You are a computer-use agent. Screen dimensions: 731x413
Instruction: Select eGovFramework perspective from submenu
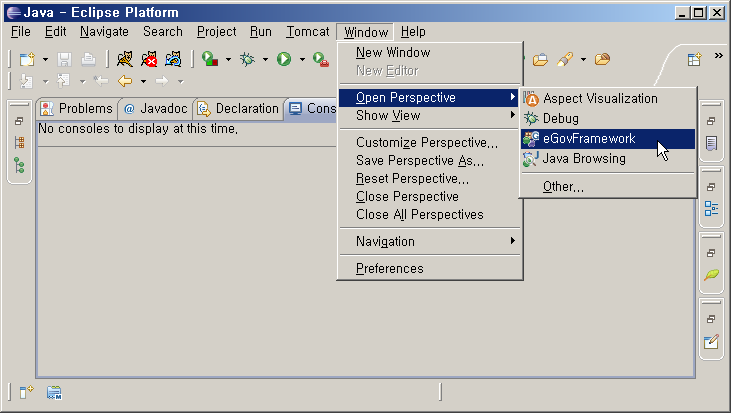(588, 139)
